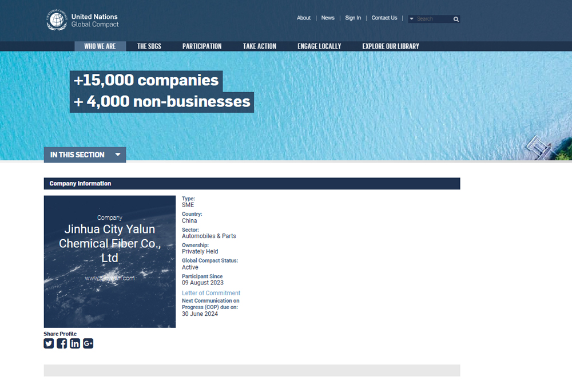The image size is (572, 392).
Task: Expand the In This Section menu
Action: [x=85, y=155]
